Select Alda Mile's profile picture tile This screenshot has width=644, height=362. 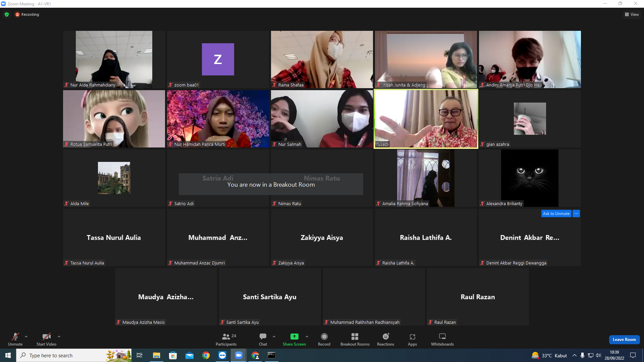pyautogui.click(x=114, y=178)
